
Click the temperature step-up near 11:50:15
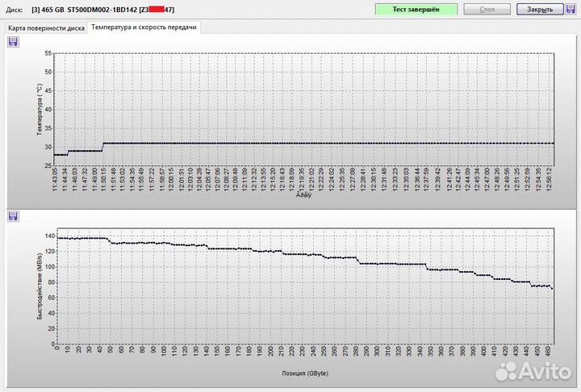(102, 146)
